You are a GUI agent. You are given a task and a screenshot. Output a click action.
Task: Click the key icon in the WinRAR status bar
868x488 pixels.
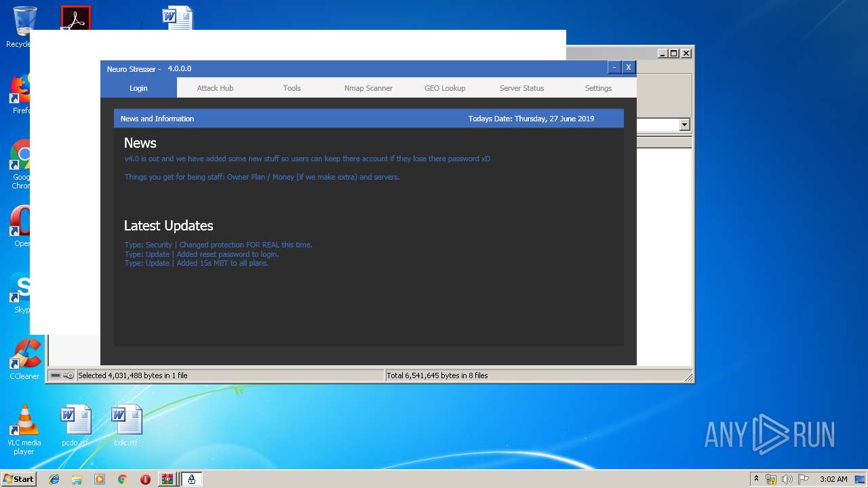pyautogui.click(x=68, y=375)
